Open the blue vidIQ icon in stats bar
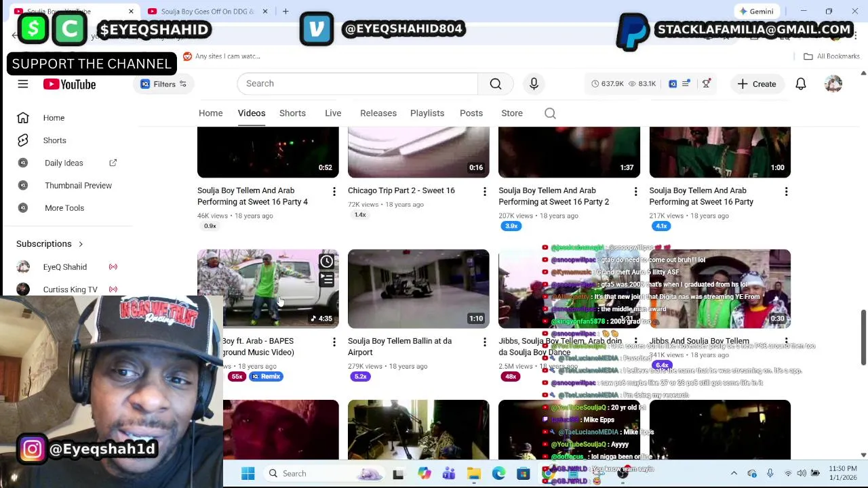The image size is (868, 488). pyautogui.click(x=673, y=84)
